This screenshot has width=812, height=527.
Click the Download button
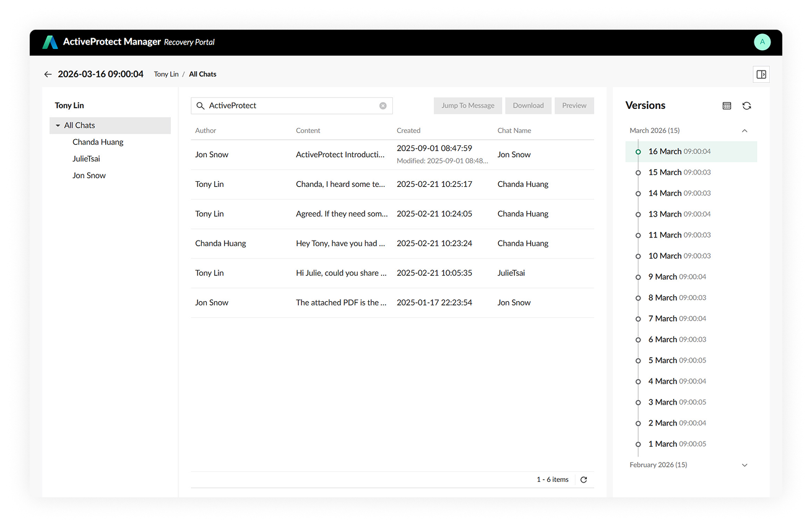(x=528, y=105)
